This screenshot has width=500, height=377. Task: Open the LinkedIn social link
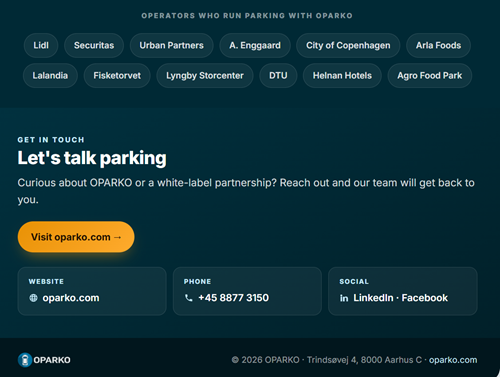[x=373, y=298]
